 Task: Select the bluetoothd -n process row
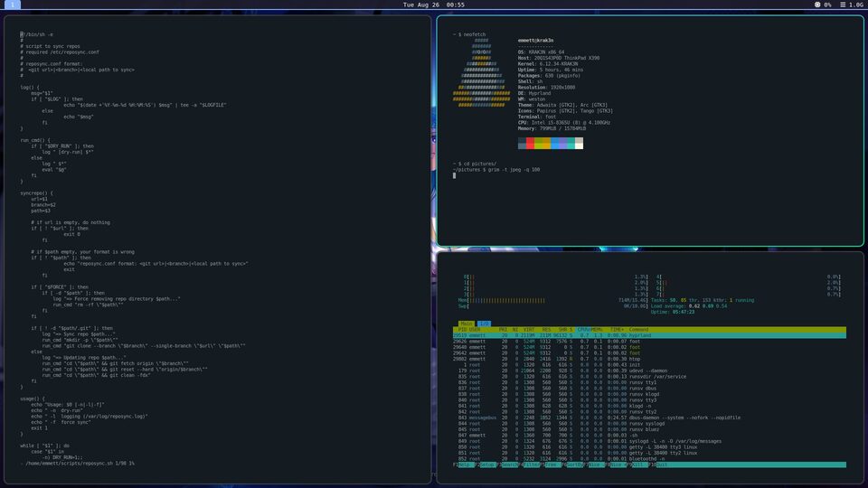(x=649, y=459)
